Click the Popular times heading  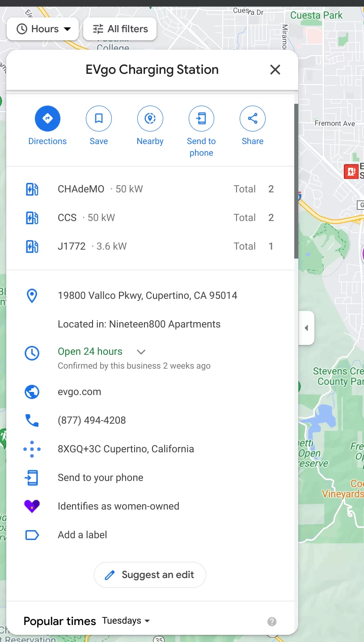60,621
